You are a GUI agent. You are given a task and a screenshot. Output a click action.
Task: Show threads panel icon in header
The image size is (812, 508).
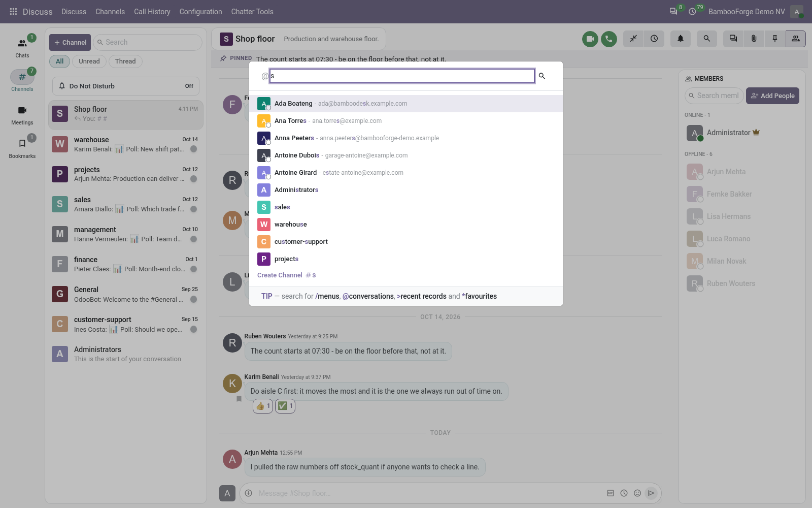[x=733, y=39]
